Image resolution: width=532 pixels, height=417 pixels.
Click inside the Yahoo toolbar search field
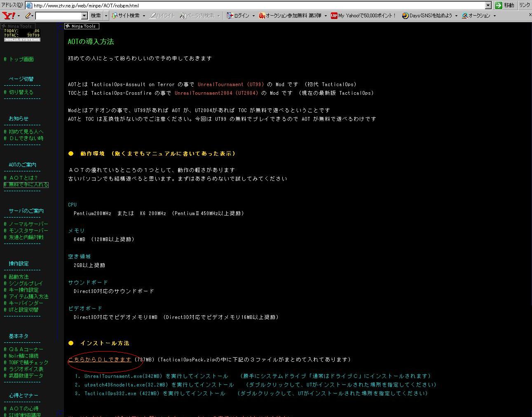tap(59, 16)
